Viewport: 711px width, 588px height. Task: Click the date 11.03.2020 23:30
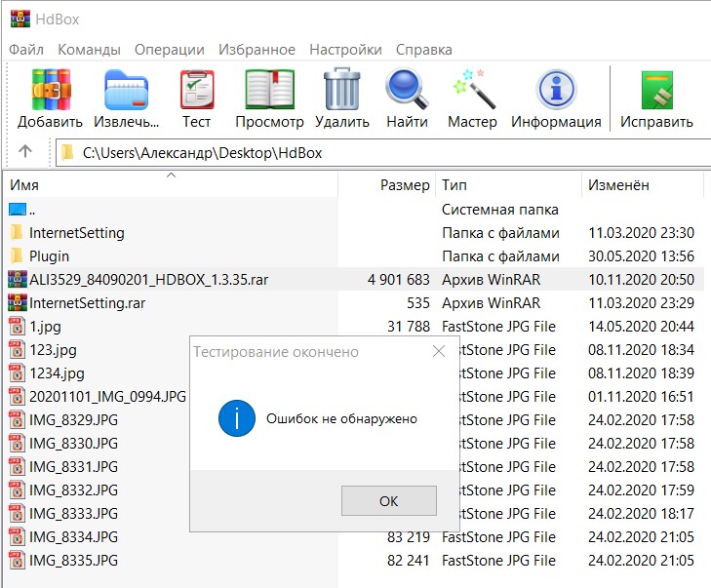point(641,233)
